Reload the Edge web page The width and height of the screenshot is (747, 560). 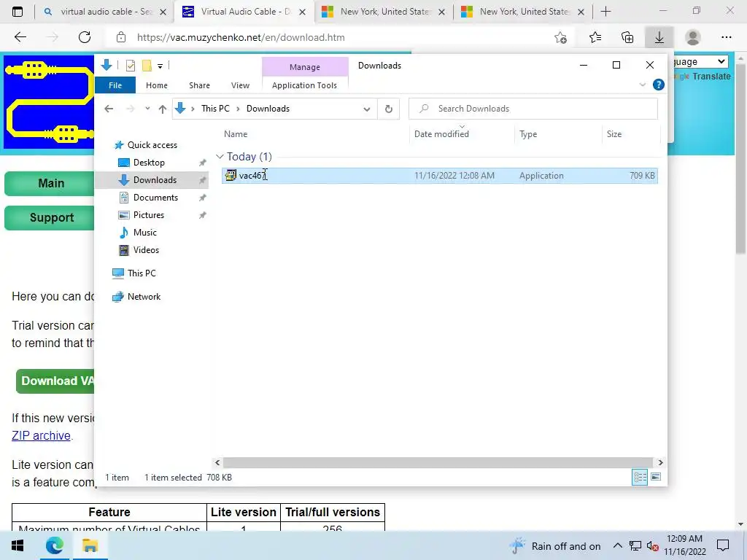coord(85,37)
